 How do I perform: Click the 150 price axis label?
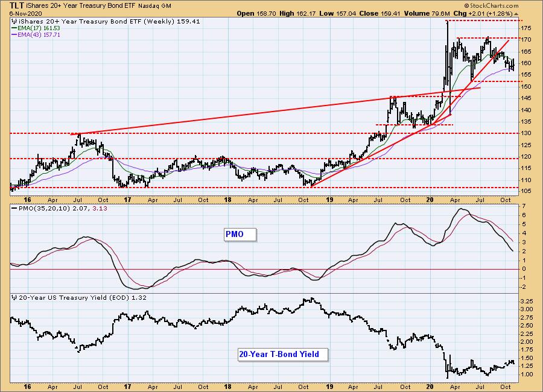[526, 87]
